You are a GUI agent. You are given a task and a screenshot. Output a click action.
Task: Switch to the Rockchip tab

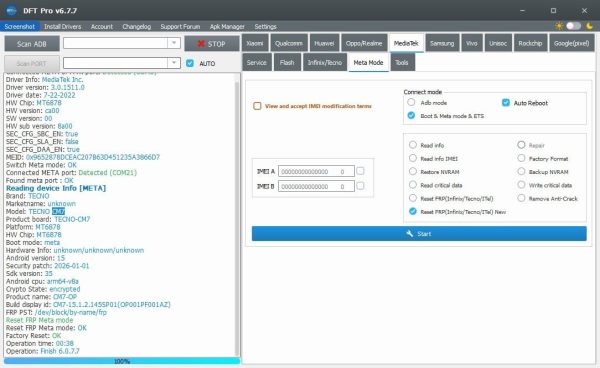(530, 43)
